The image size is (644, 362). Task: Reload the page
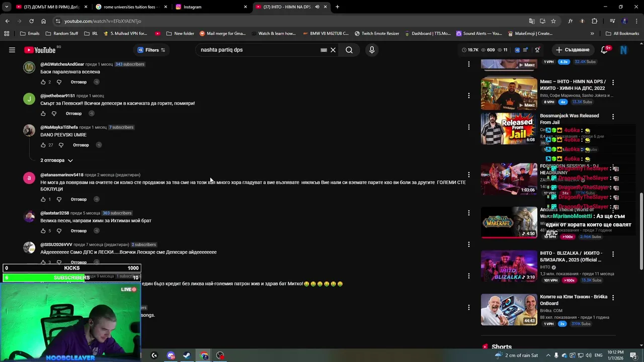31,21
